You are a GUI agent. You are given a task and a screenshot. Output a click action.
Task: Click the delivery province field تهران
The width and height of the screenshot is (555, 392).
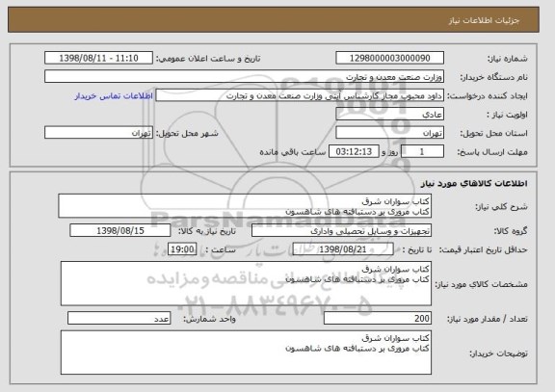point(389,133)
